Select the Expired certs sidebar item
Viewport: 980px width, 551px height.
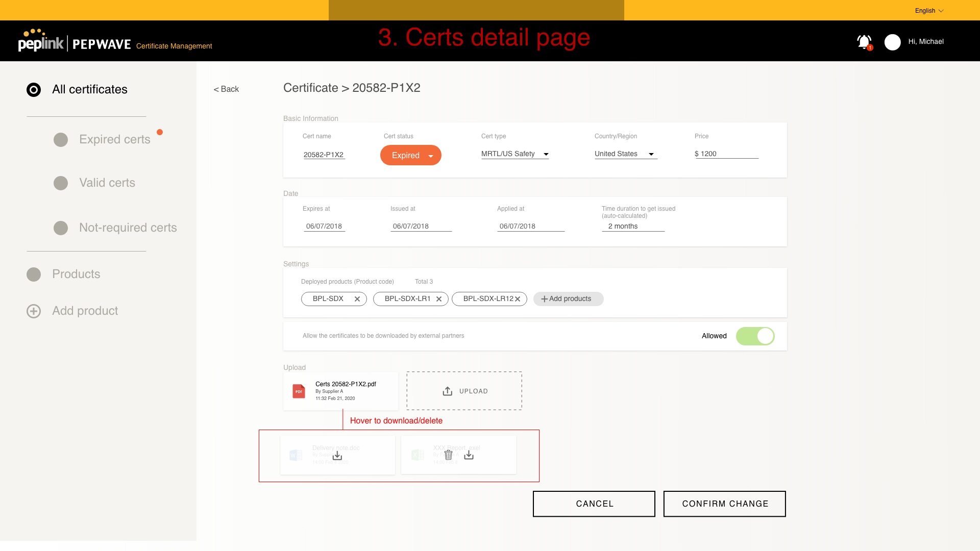[x=114, y=140]
